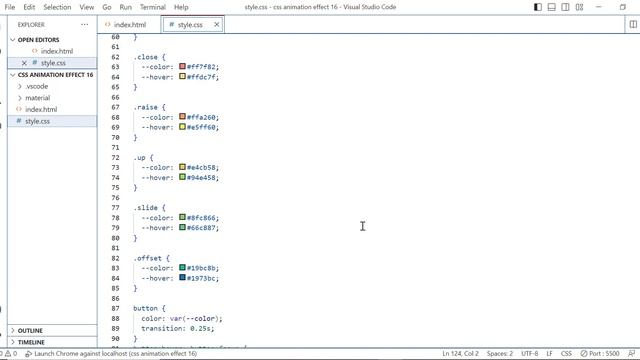Image resolution: width=640 pixels, height=360 pixels.
Task: Open the Run menu
Action: (126, 7)
